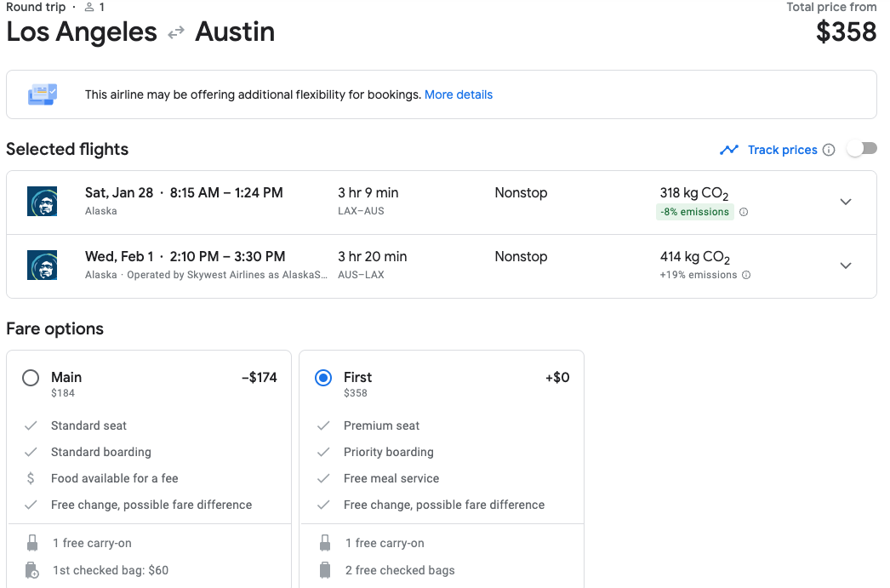Click the round trip swap arrows icon
This screenshot has width=890, height=588.
(x=176, y=32)
